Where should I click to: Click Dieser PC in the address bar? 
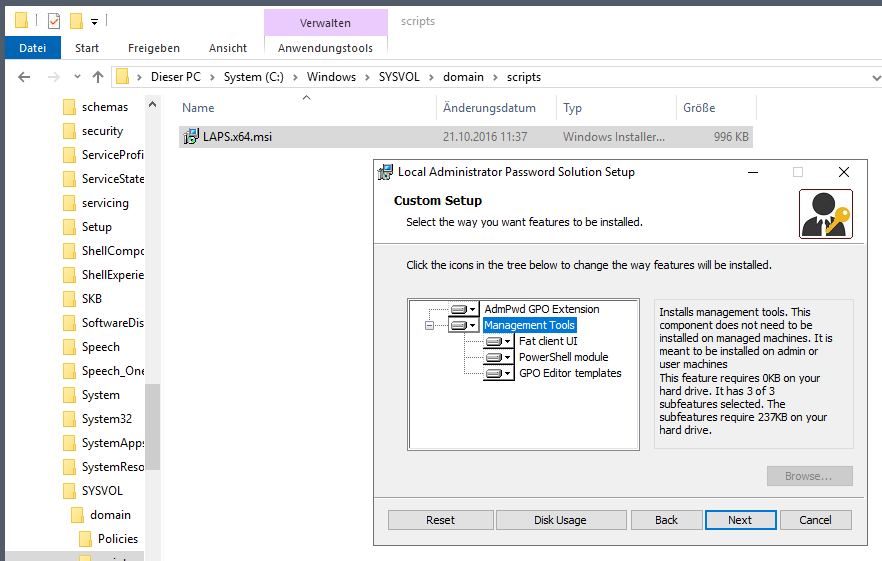[176, 77]
